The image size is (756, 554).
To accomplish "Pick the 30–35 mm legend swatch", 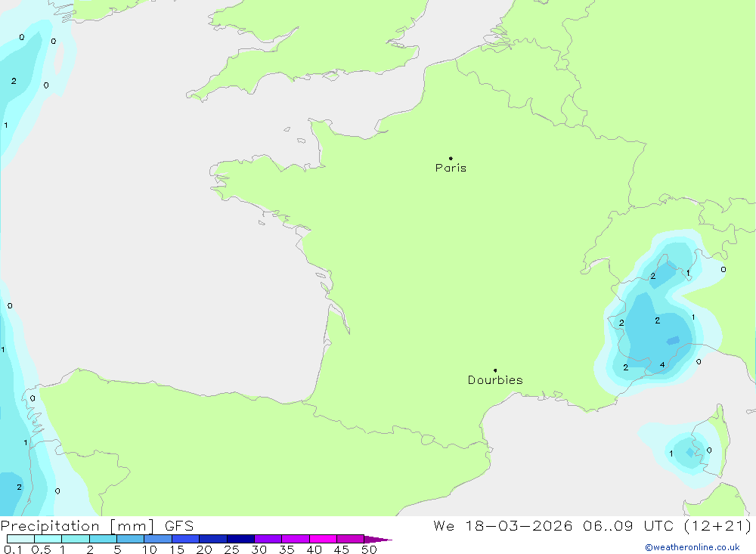I will [x=268, y=539].
